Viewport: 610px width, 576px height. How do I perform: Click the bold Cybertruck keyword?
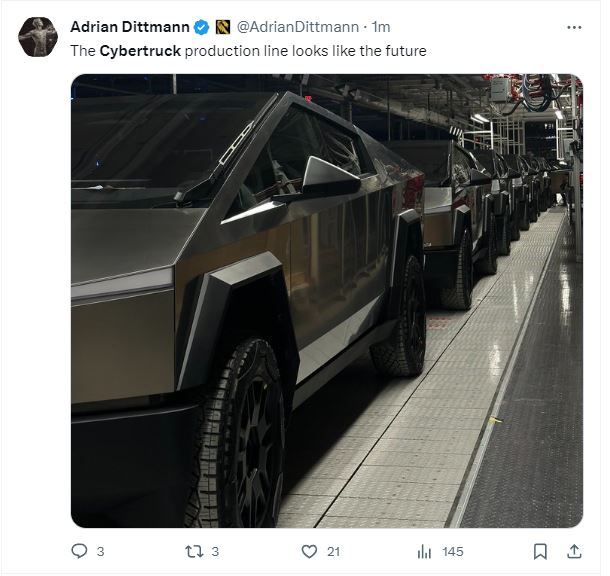coord(139,50)
